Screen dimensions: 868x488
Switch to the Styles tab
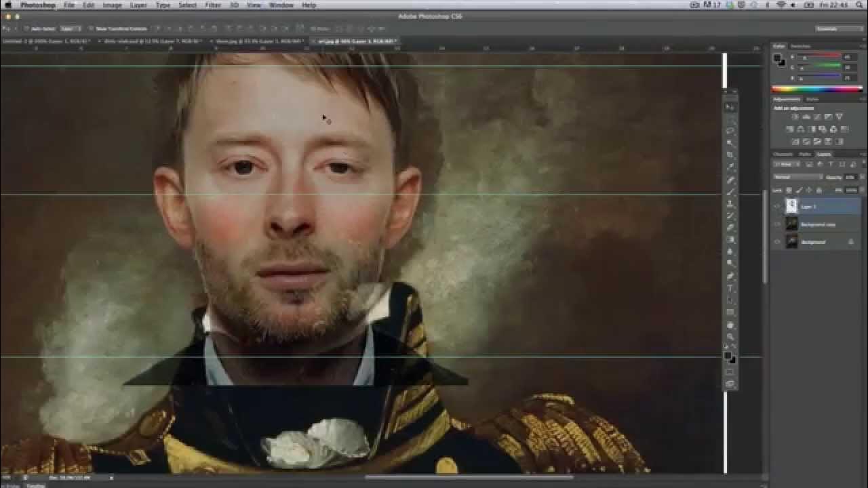point(812,99)
